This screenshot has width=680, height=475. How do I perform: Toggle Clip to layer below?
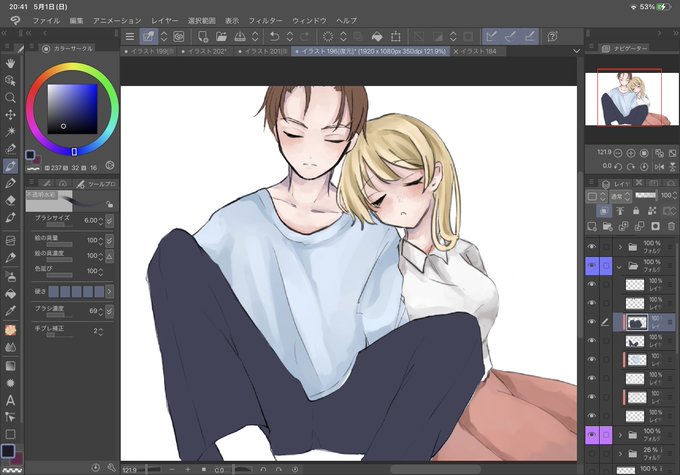click(x=603, y=211)
